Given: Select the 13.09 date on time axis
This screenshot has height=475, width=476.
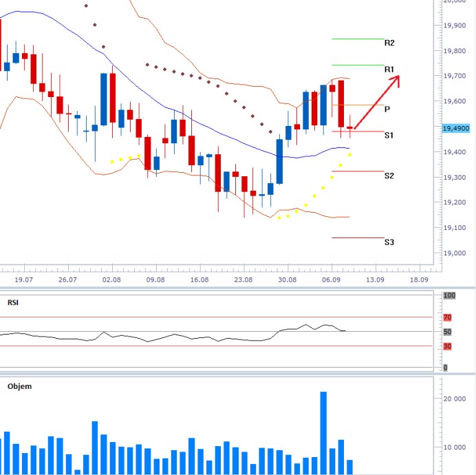Looking at the screenshot, I should coord(375,280).
